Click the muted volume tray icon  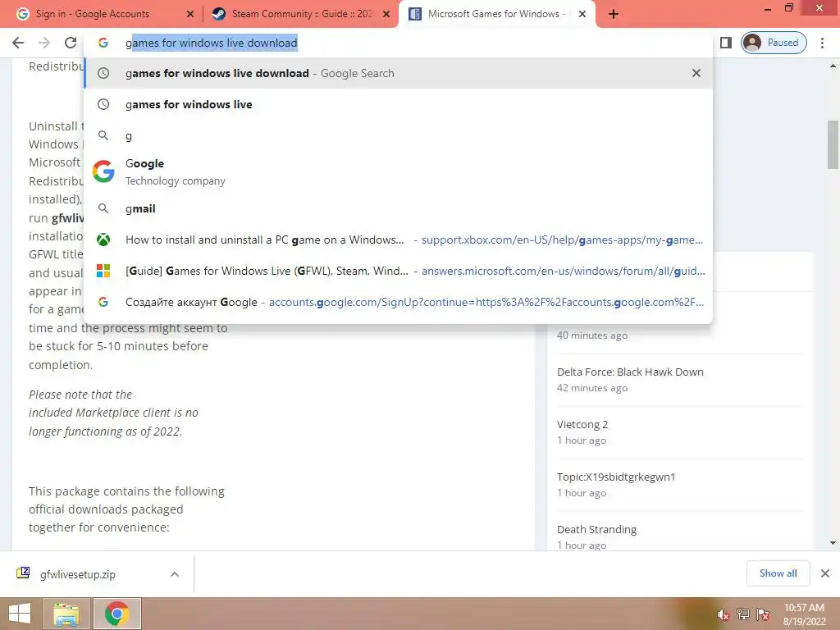[x=724, y=614]
